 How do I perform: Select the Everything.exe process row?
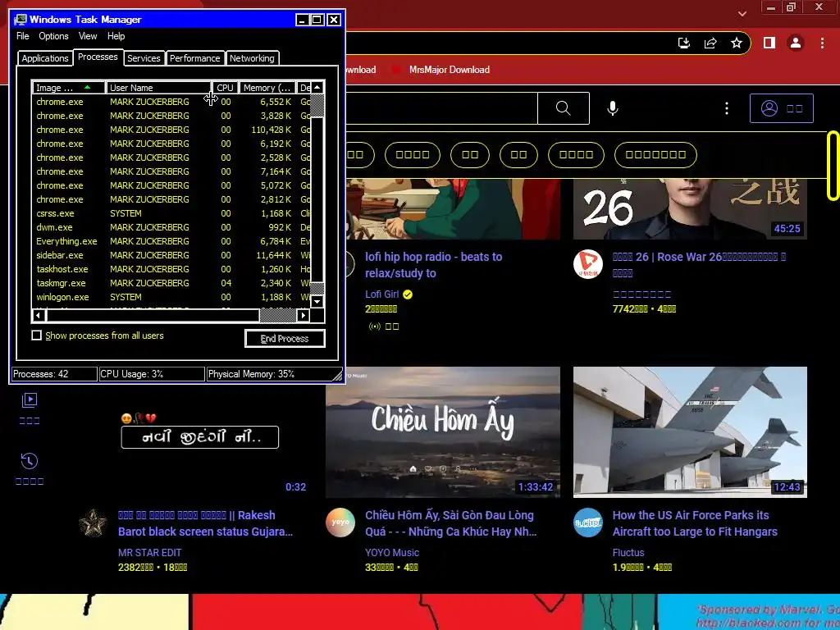coord(171,241)
